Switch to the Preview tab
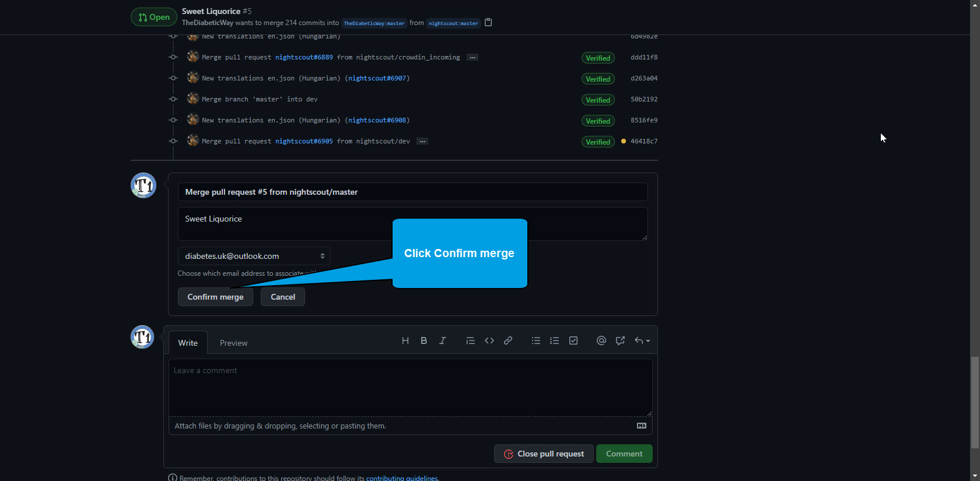Screen dimensions: 980x481 point(233,343)
